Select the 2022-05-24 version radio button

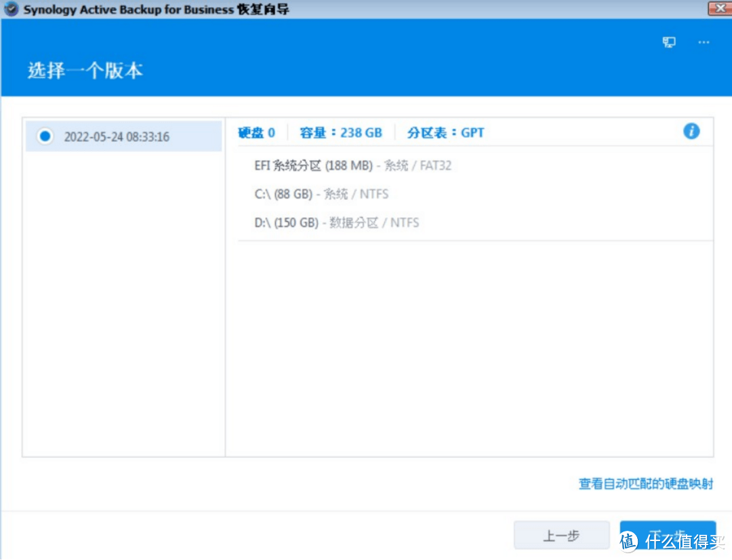coord(45,136)
